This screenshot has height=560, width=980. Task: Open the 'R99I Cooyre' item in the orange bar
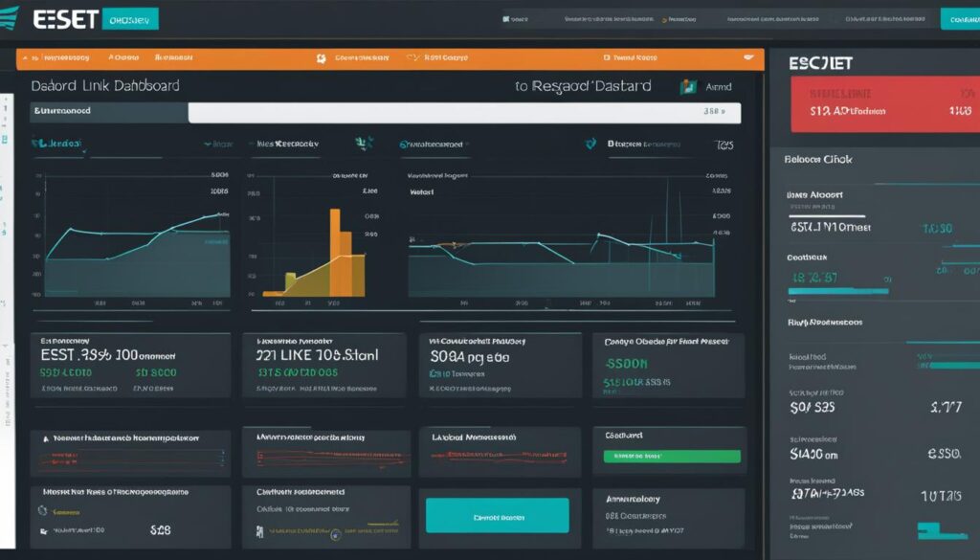tap(446, 57)
